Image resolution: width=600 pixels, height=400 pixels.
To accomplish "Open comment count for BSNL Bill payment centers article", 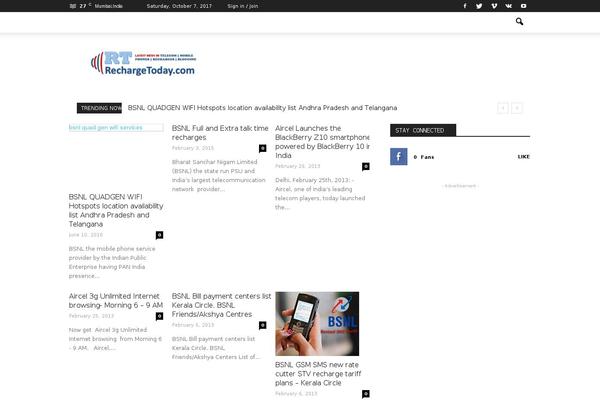I will [x=262, y=325].
